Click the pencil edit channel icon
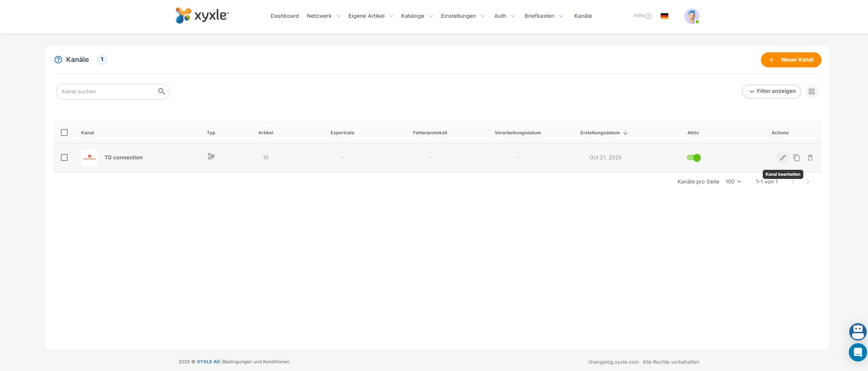Viewport: 868px width, 371px height. [x=782, y=158]
